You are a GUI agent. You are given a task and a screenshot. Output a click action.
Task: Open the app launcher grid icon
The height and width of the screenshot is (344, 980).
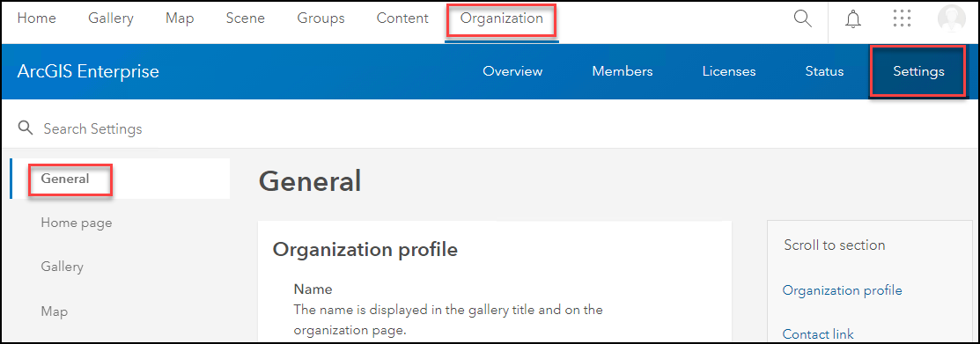pos(902,18)
